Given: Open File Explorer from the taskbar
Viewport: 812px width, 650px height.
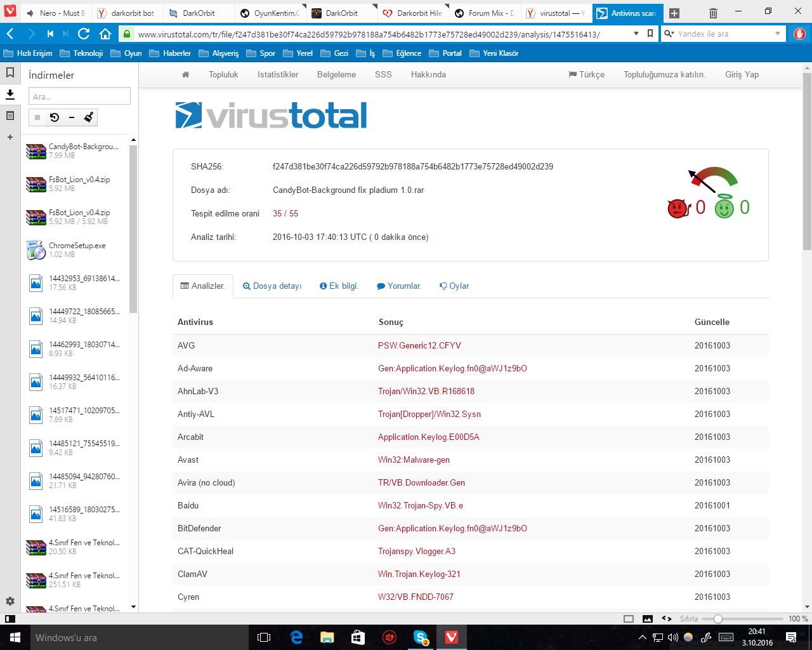Looking at the screenshot, I should click(327, 637).
